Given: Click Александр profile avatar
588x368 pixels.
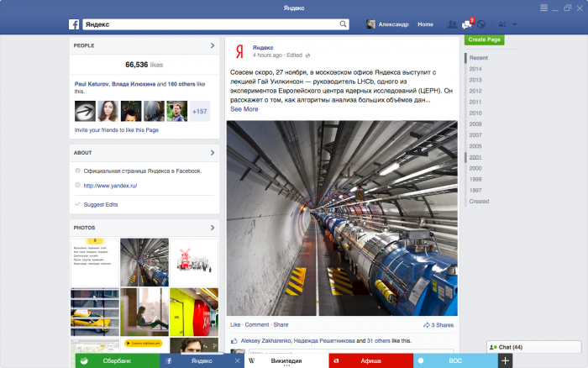Looking at the screenshot, I should (x=371, y=24).
